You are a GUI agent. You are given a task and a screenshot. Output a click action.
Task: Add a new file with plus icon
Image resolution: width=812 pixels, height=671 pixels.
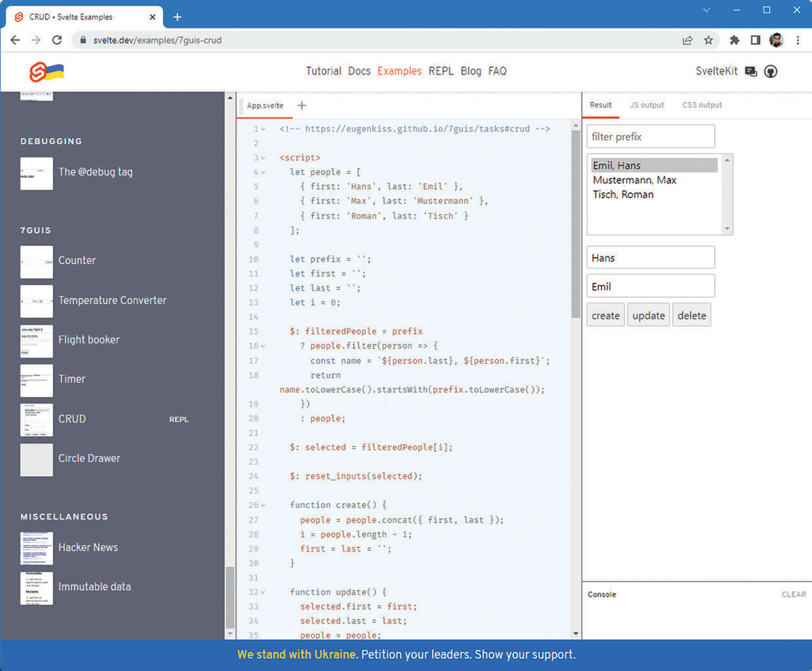(302, 105)
